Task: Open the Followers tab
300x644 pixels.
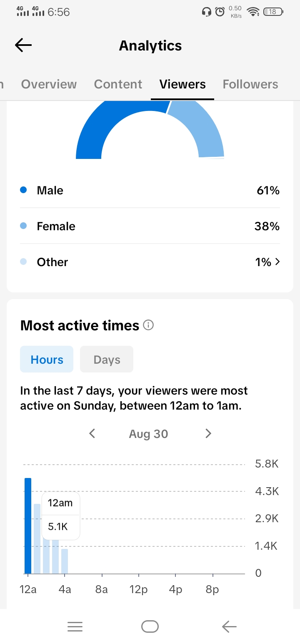Action: pos(250,84)
